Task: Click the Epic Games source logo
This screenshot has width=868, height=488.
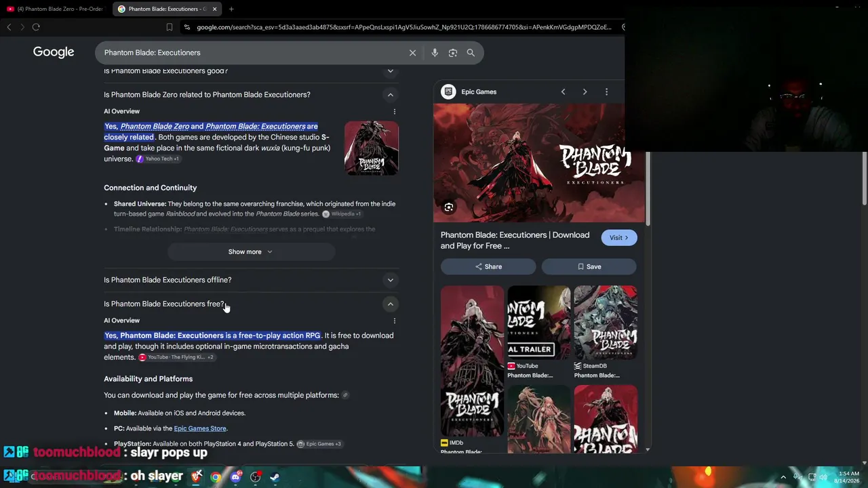Action: (x=448, y=92)
